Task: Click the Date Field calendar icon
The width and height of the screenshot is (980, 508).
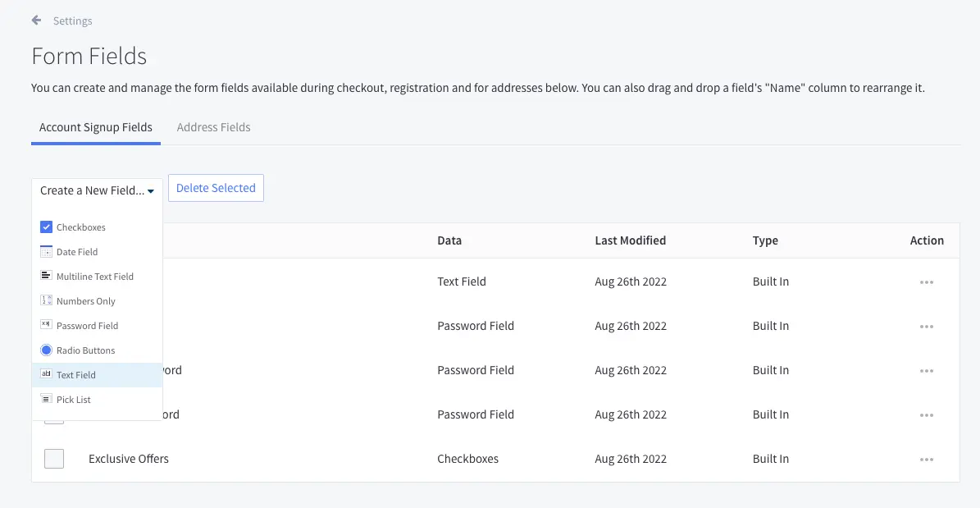Action: [47, 252]
